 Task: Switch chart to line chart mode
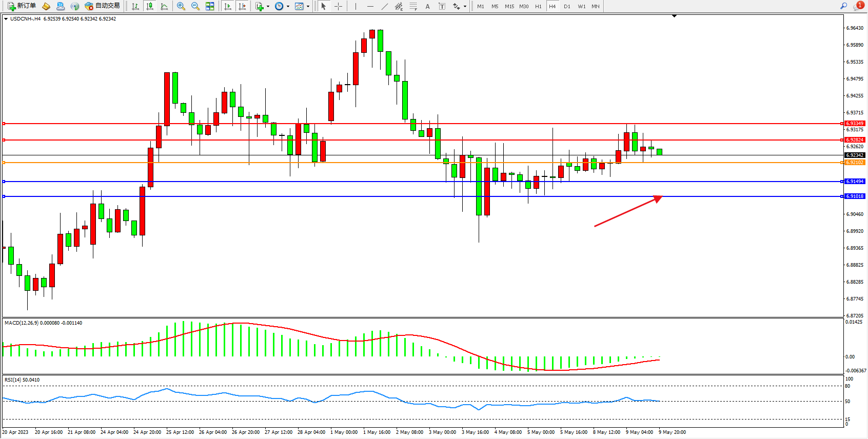164,6
